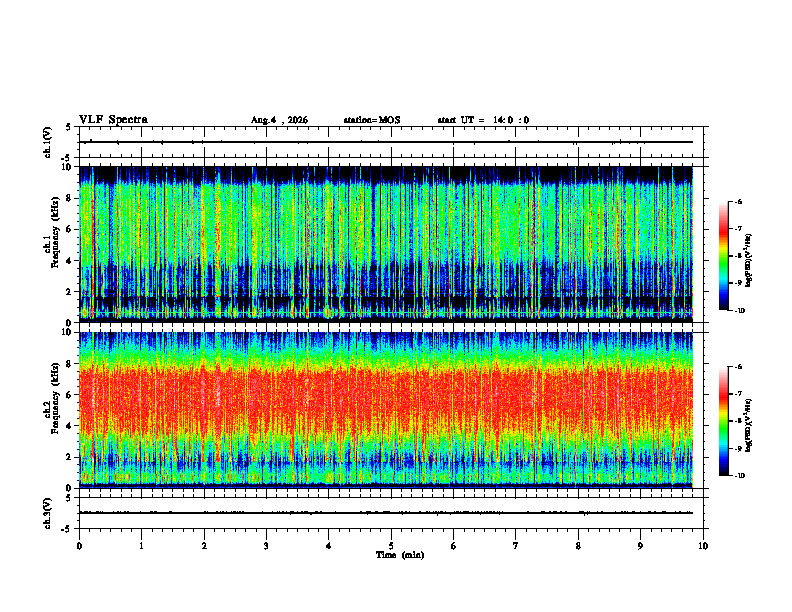Click the ch.2 colorbar unit label log(PSD)
792x612 pixels.
pyautogui.click(x=749, y=425)
